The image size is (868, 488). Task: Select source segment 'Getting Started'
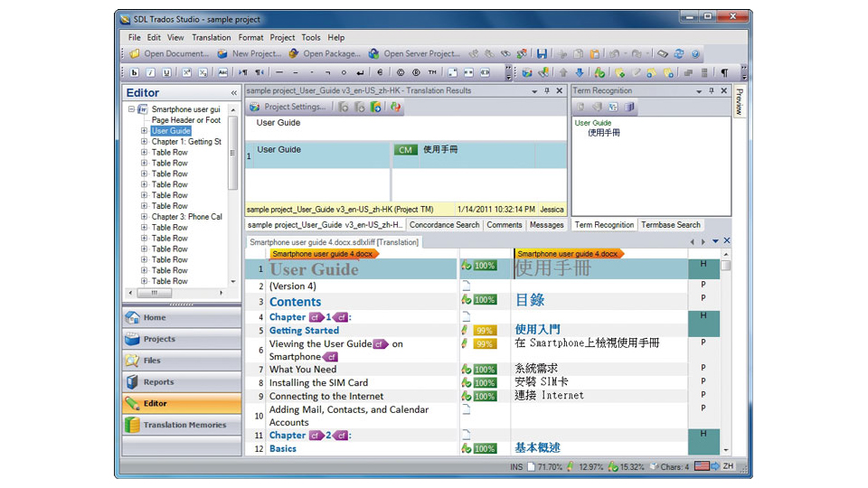(x=304, y=331)
